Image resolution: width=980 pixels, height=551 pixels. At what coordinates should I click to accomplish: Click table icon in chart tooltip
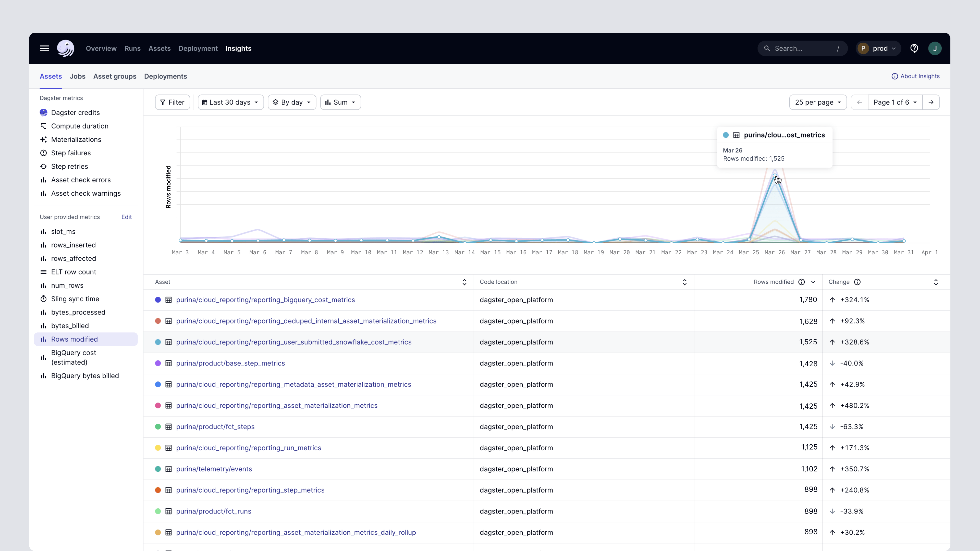point(737,135)
